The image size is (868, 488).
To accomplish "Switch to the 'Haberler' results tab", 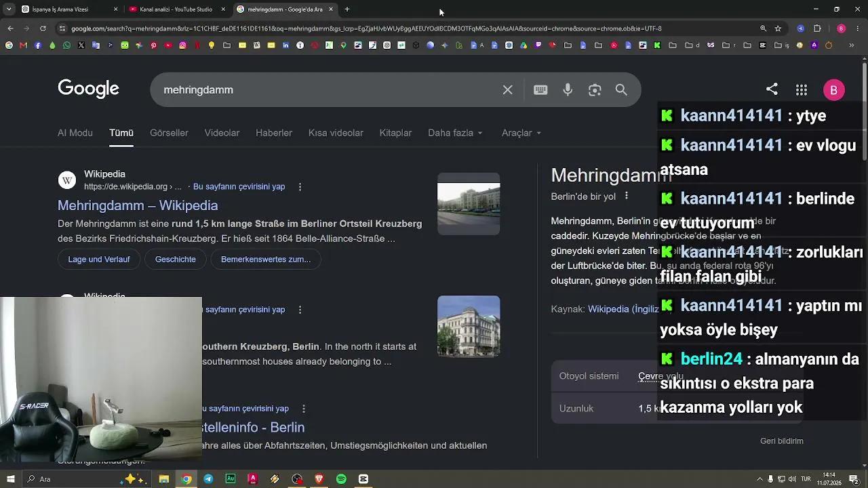I will point(274,133).
